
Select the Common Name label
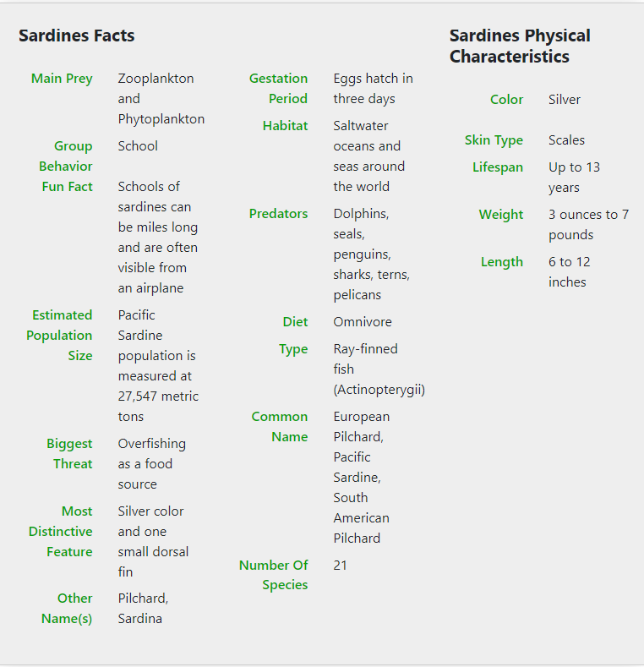pos(280,427)
